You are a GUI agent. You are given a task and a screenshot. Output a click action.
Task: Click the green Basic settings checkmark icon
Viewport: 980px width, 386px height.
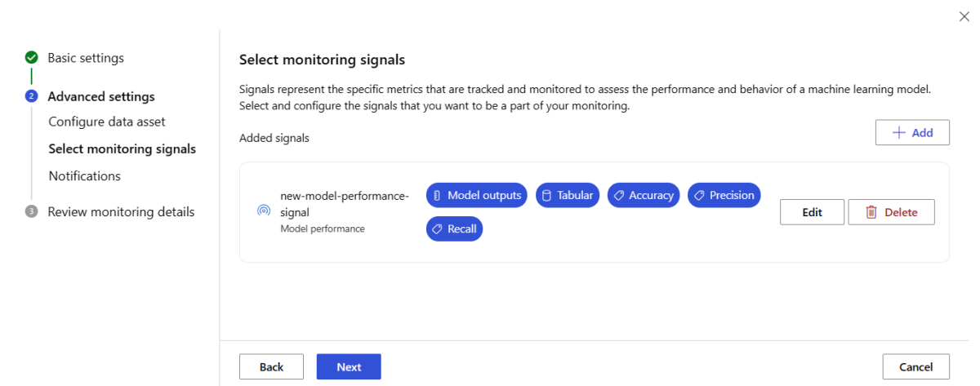point(31,58)
